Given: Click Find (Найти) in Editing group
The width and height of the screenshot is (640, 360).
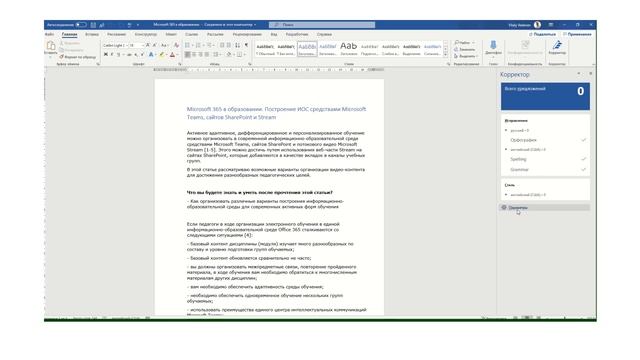Looking at the screenshot, I should click(x=464, y=43).
